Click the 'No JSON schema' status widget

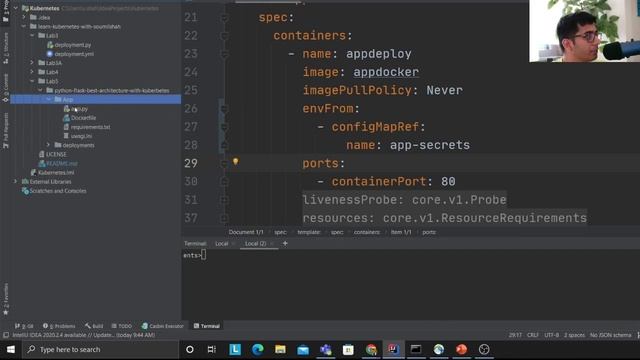point(610,335)
